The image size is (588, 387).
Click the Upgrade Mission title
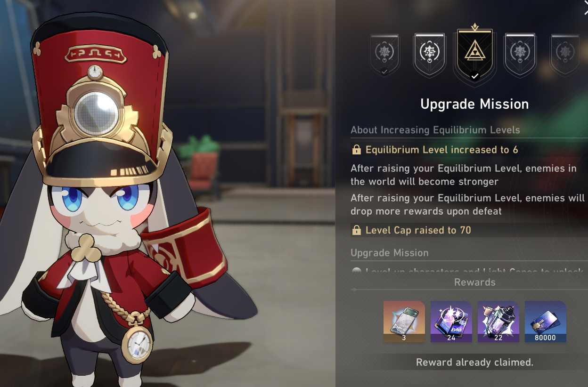point(474,104)
